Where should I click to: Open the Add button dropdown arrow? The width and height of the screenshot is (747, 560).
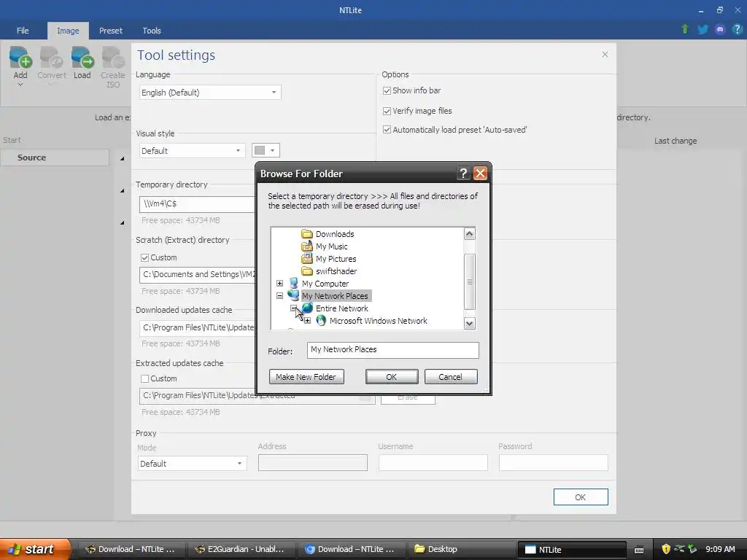click(x=20, y=85)
